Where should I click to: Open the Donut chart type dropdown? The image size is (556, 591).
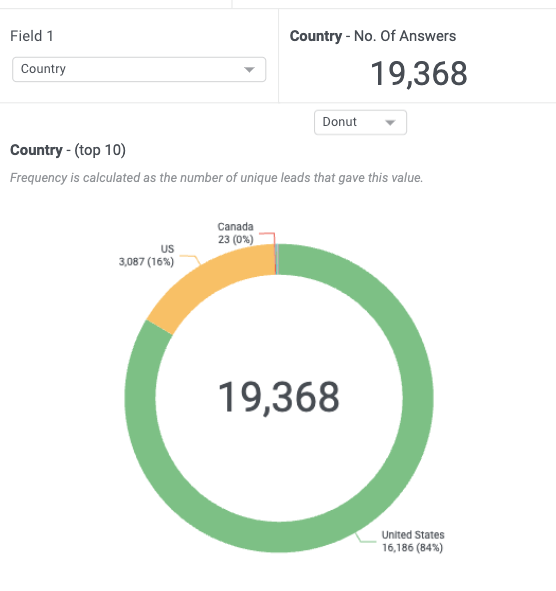(360, 122)
